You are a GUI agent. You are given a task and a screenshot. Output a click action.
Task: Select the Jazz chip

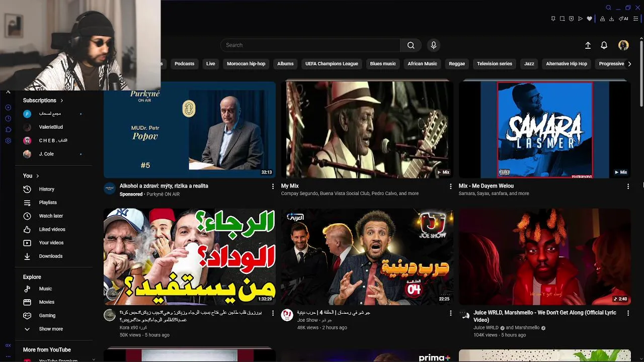[x=529, y=64]
